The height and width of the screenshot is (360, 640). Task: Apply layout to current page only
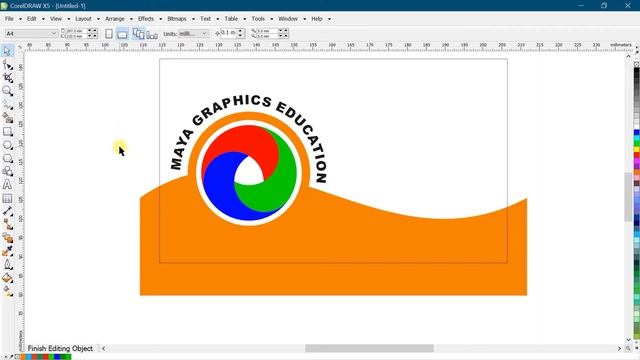point(152,35)
